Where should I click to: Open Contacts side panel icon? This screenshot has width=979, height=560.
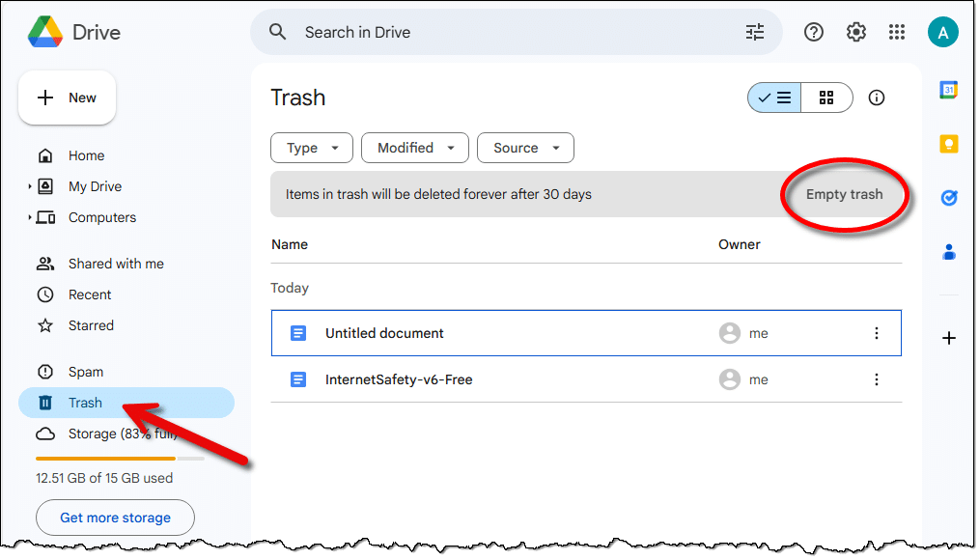pyautogui.click(x=948, y=252)
